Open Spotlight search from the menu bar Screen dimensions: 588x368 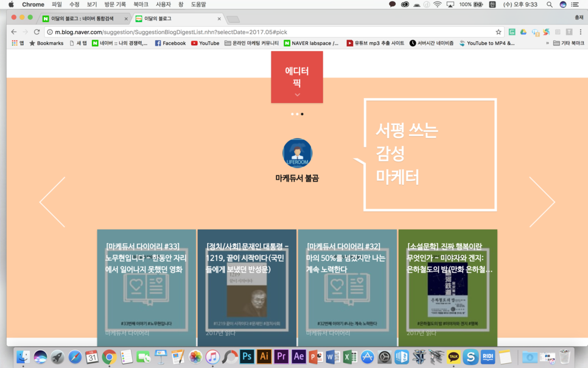[x=550, y=4]
